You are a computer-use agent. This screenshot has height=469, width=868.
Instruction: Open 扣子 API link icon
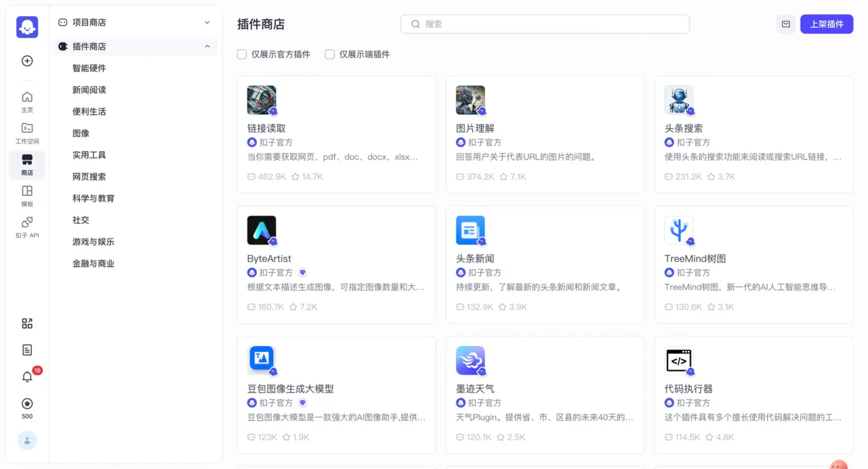point(27,227)
